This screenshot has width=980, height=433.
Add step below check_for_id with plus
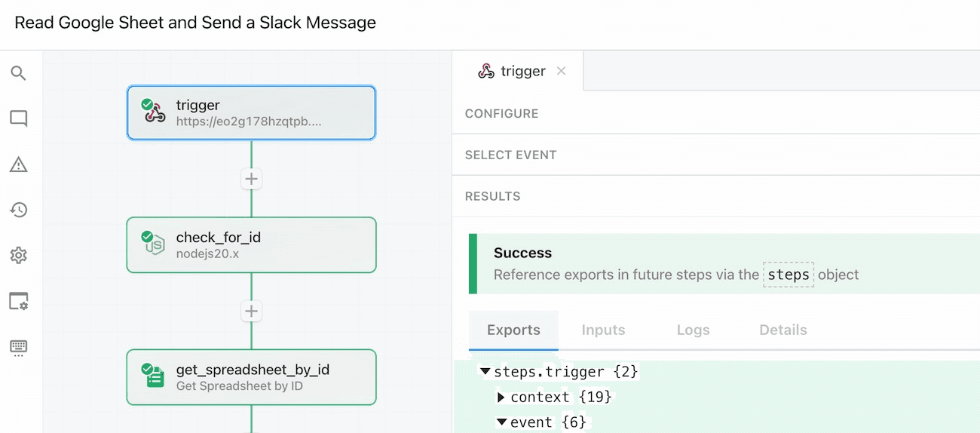251,311
